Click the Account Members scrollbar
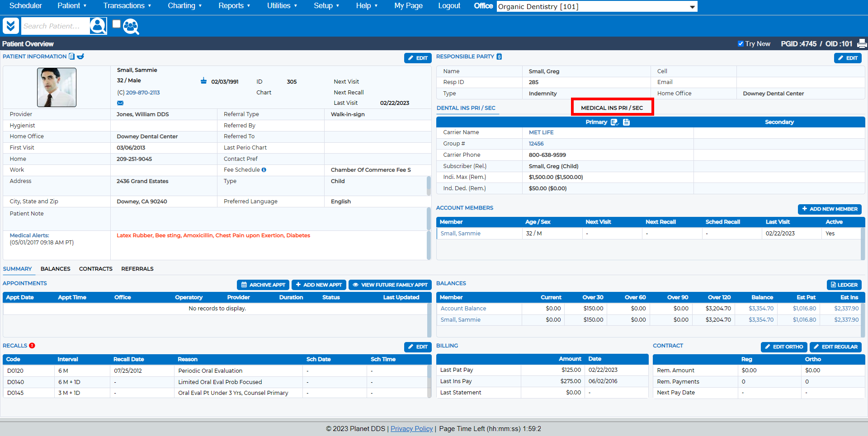This screenshot has width=868, height=436. [863, 243]
